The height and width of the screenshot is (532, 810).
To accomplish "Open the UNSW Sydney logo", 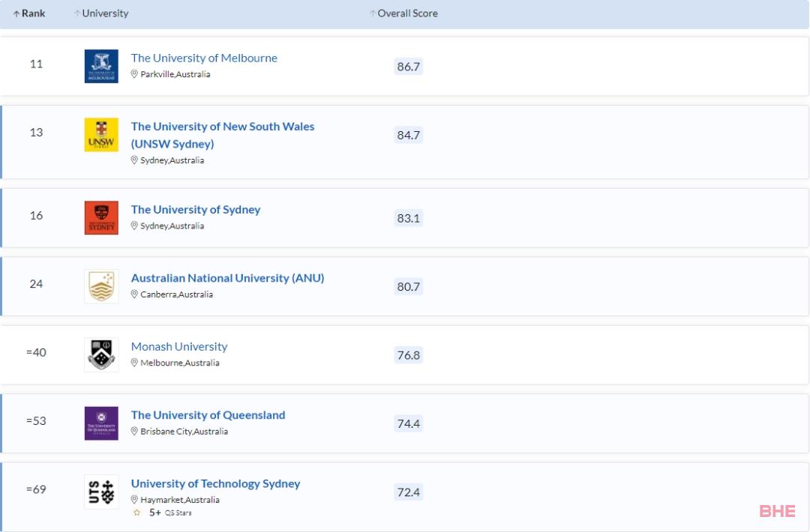I will (101, 135).
